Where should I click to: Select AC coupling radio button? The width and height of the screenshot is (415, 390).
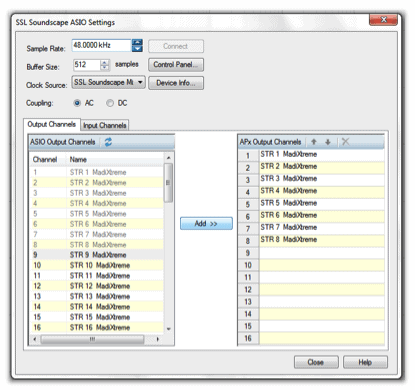(x=77, y=103)
